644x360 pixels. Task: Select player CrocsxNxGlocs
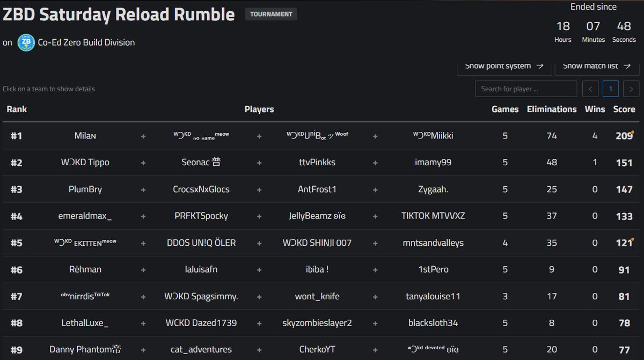click(201, 189)
